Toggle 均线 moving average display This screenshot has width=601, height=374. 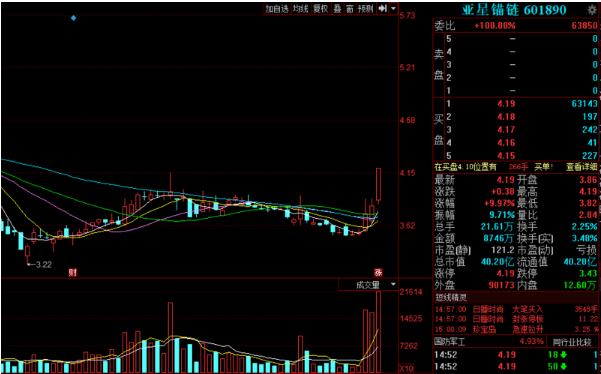pyautogui.click(x=300, y=8)
